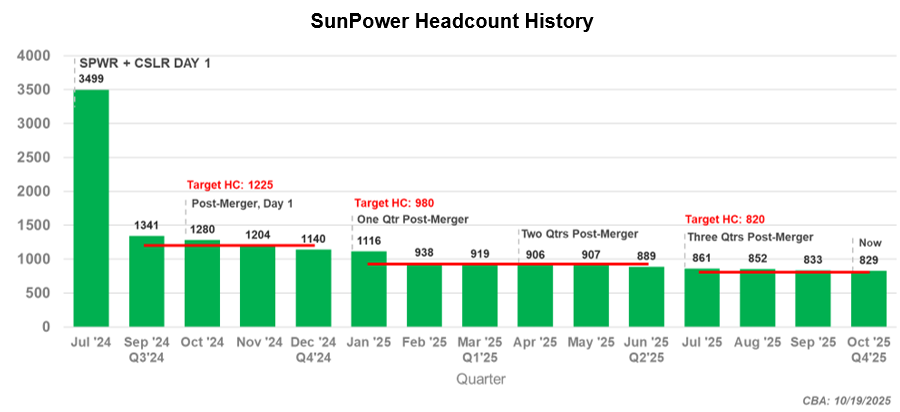Click the Post-Merger, Day 1 annotation text
This screenshot has width=900, height=412.
[240, 203]
